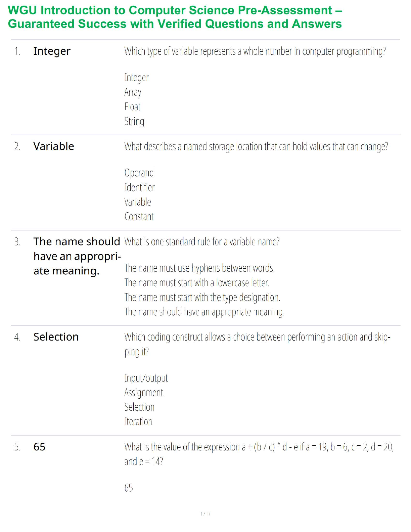The width and height of the screenshot is (411, 532).
Task: Click the page number at the page bottom
Action: pyautogui.click(x=205, y=514)
